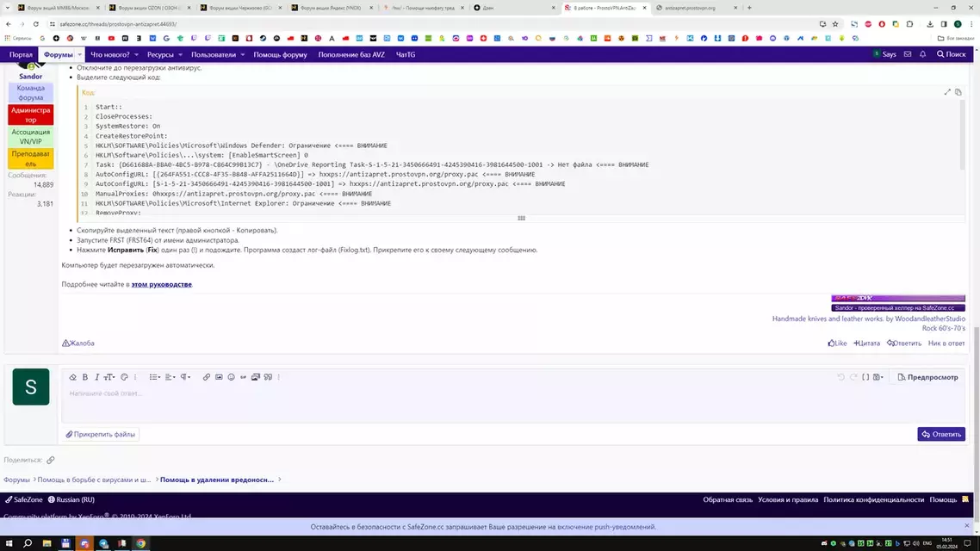Toggle bold formatting in the reply editor
The image size is (980, 551).
(x=84, y=377)
